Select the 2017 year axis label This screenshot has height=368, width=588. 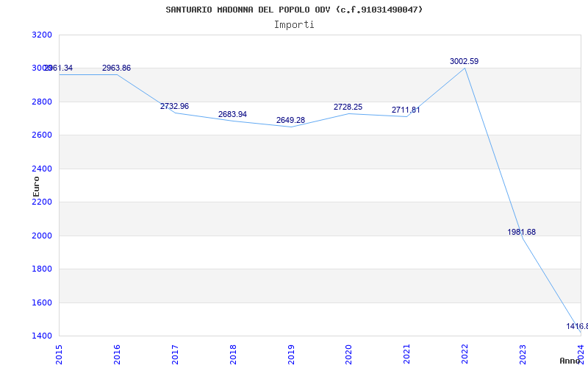[175, 355]
